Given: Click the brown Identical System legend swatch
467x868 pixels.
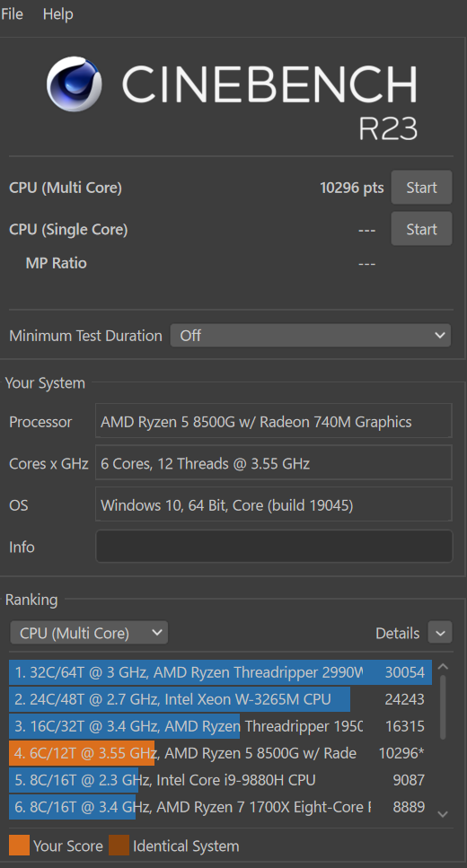Looking at the screenshot, I should click(119, 846).
